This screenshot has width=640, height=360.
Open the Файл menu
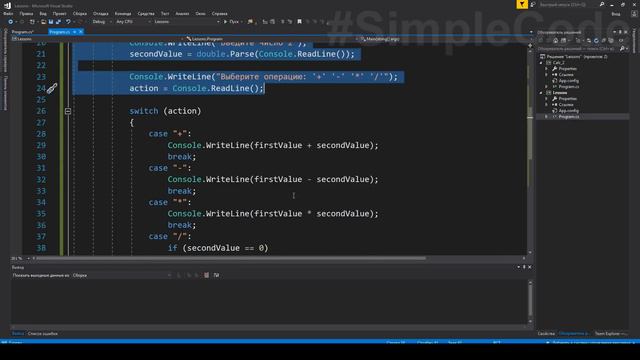pyautogui.click(x=8, y=13)
